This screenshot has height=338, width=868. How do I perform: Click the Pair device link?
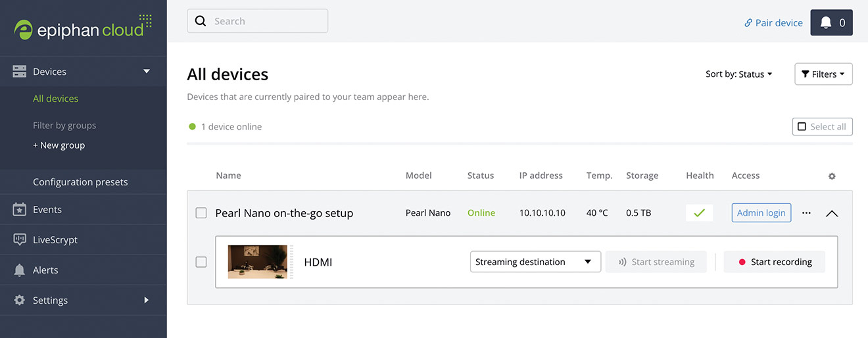(779, 23)
